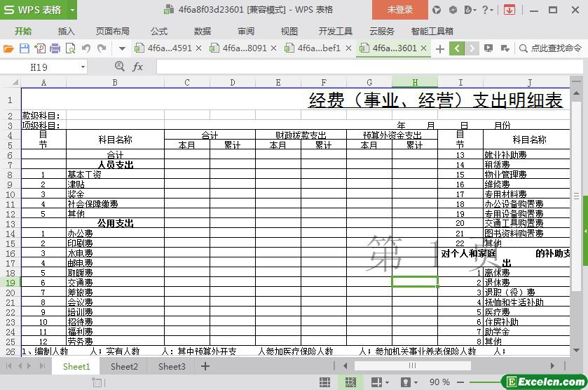Open the Name Box dropdown arrow
This screenshot has height=390, width=588.
83,67
